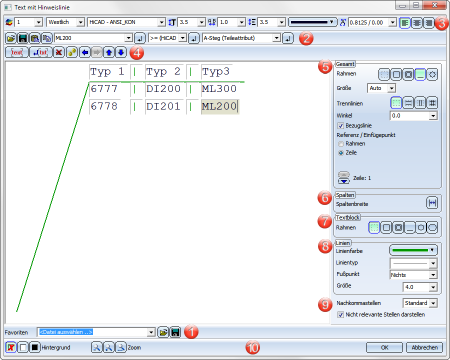Select center text alignment icon
Screen dimensions: 450x360
(417, 23)
